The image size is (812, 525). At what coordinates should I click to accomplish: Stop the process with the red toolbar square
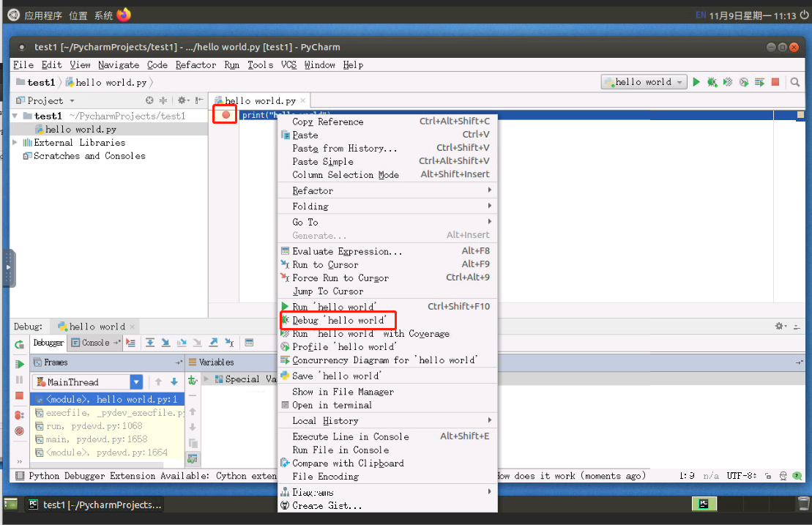click(775, 82)
